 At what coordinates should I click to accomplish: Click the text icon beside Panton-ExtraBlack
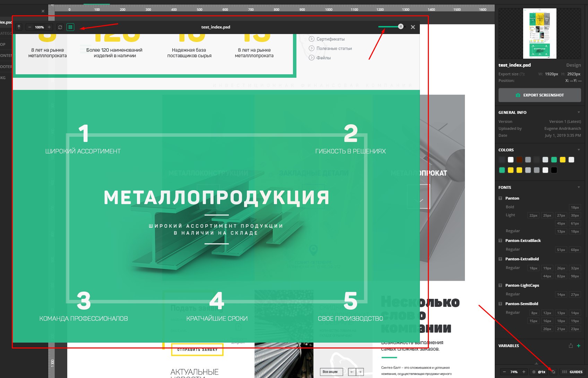500,241
